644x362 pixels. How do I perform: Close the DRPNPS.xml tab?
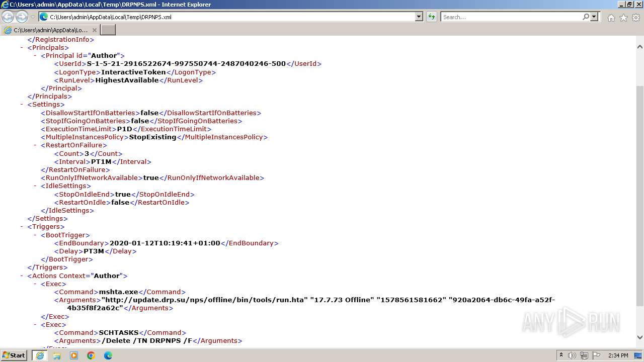pyautogui.click(x=94, y=30)
